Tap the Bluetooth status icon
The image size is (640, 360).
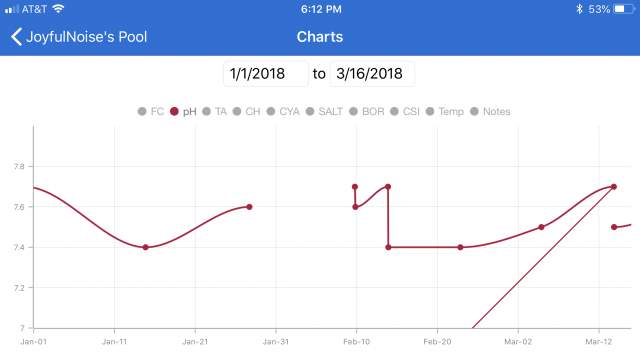579,9
